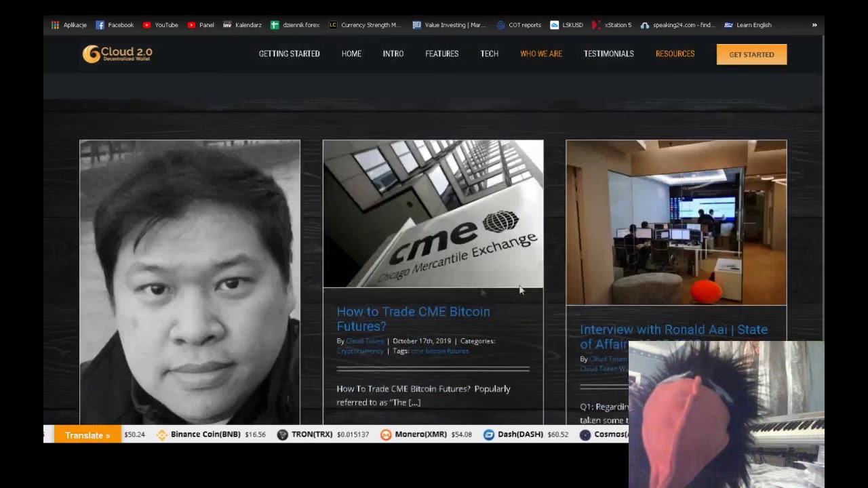The width and height of the screenshot is (868, 488).
Task: Open the FEATURES menu item
Action: 442,54
